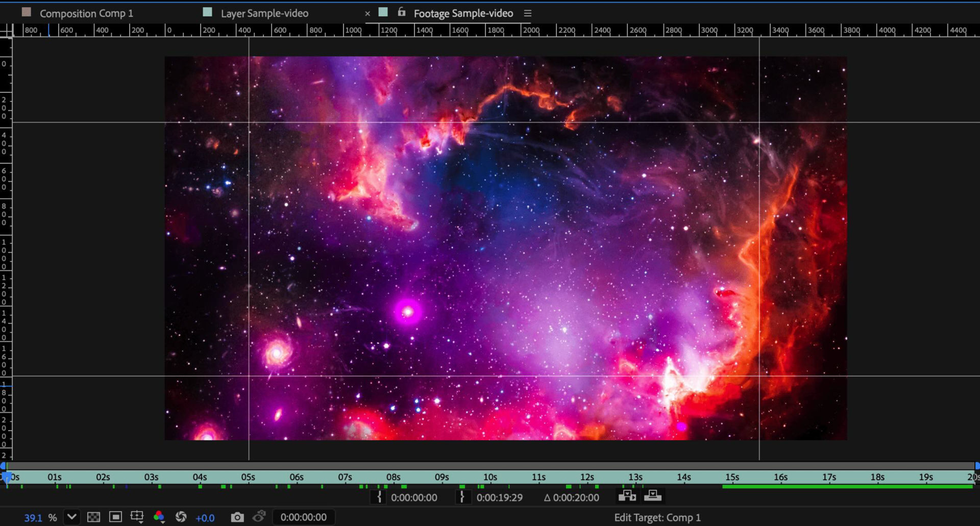
Task: Set the Out point at current time
Action: point(463,497)
